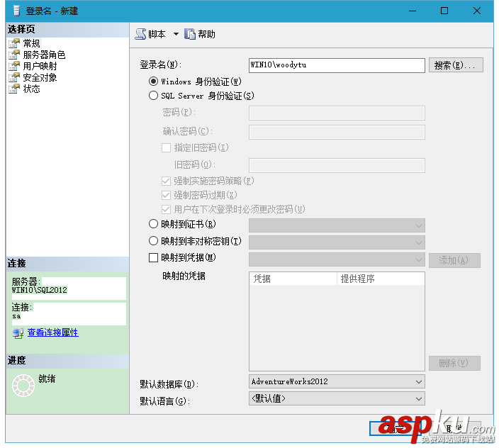Open the 状态 page

[x=31, y=89]
